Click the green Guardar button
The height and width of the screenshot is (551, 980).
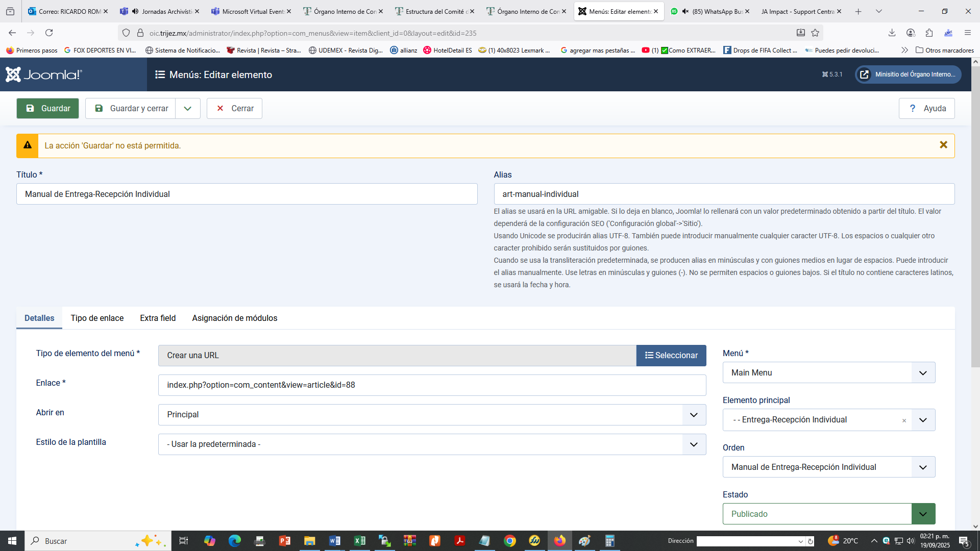pyautogui.click(x=47, y=108)
